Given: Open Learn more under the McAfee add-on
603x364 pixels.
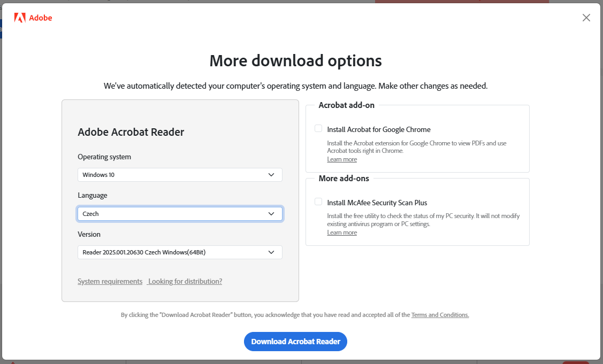Looking at the screenshot, I should click(x=342, y=233).
